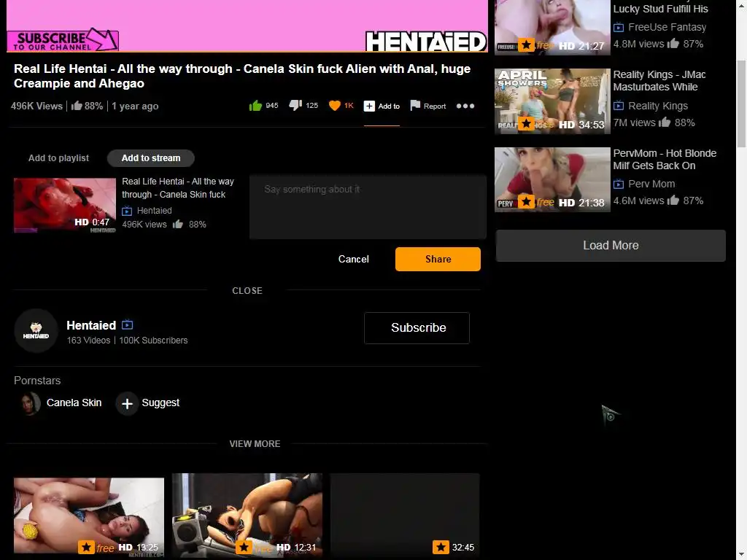Image resolution: width=747 pixels, height=560 pixels.
Task: Open the sidebar thumbnail with duration 34:53
Action: pyautogui.click(x=552, y=101)
